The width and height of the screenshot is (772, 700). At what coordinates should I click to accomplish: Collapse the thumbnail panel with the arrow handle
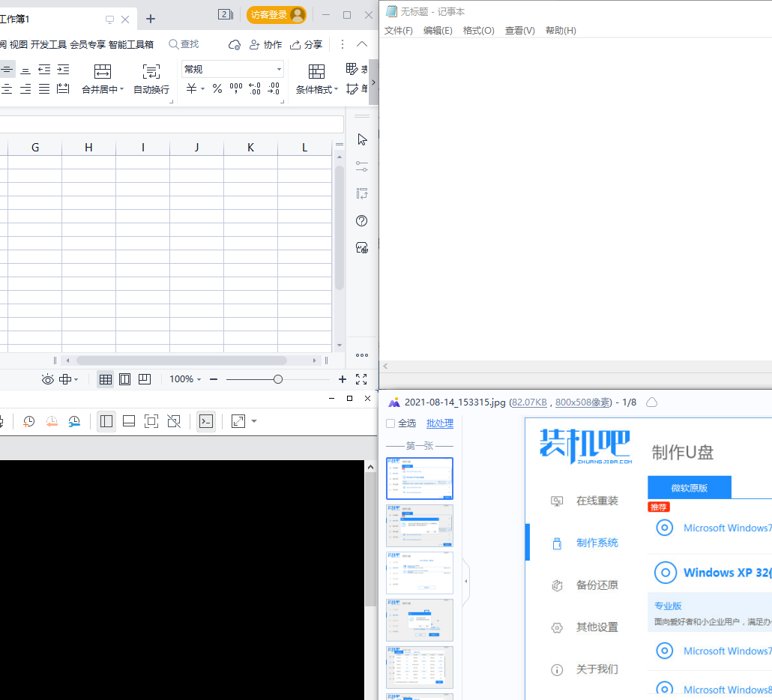[465, 582]
